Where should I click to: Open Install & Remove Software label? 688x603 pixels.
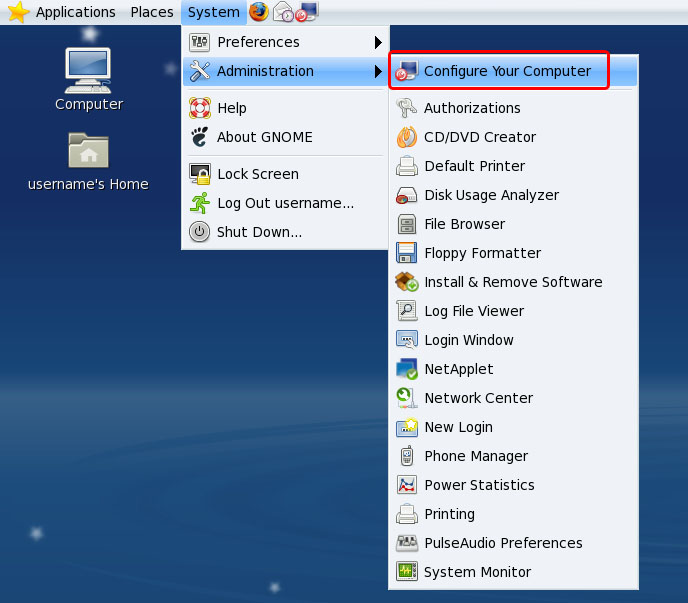pyautogui.click(x=513, y=282)
